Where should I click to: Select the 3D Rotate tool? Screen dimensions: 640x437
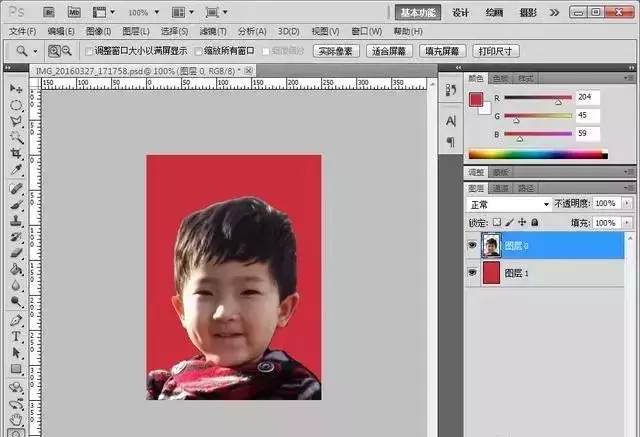point(16,387)
